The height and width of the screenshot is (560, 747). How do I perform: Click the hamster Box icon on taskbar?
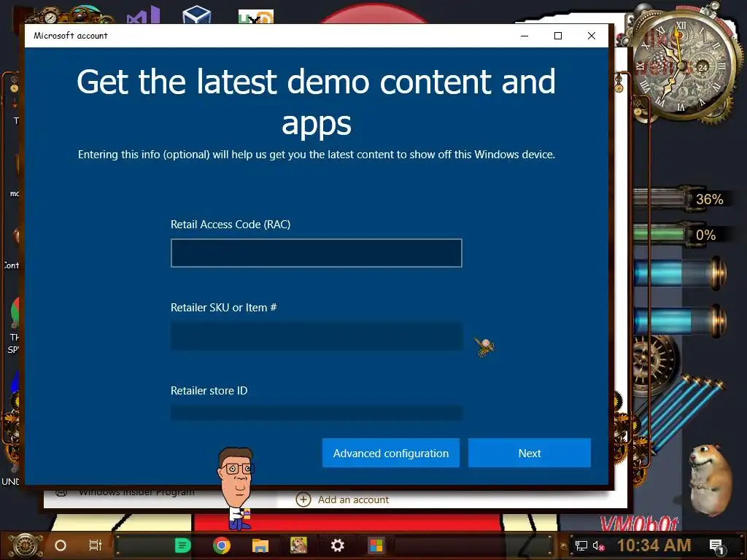click(x=298, y=545)
